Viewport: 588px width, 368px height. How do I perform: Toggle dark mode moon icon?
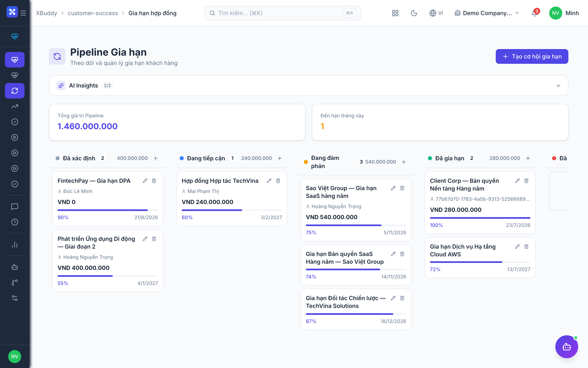[x=414, y=13]
